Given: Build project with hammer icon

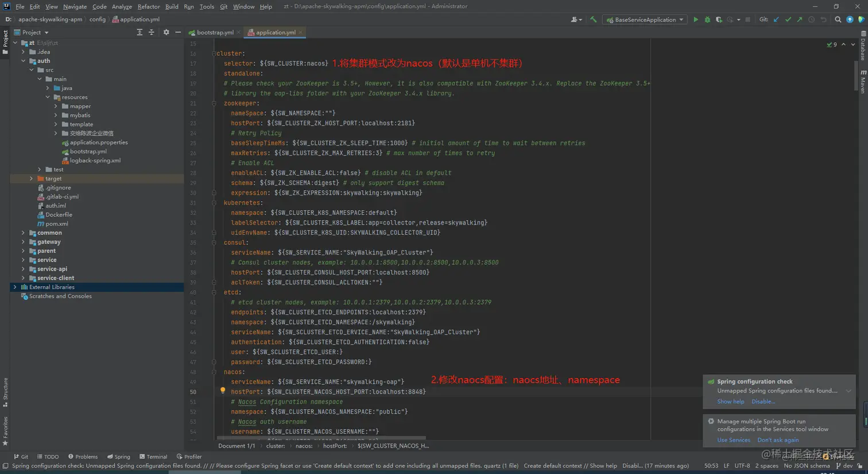Looking at the screenshot, I should click(593, 20).
